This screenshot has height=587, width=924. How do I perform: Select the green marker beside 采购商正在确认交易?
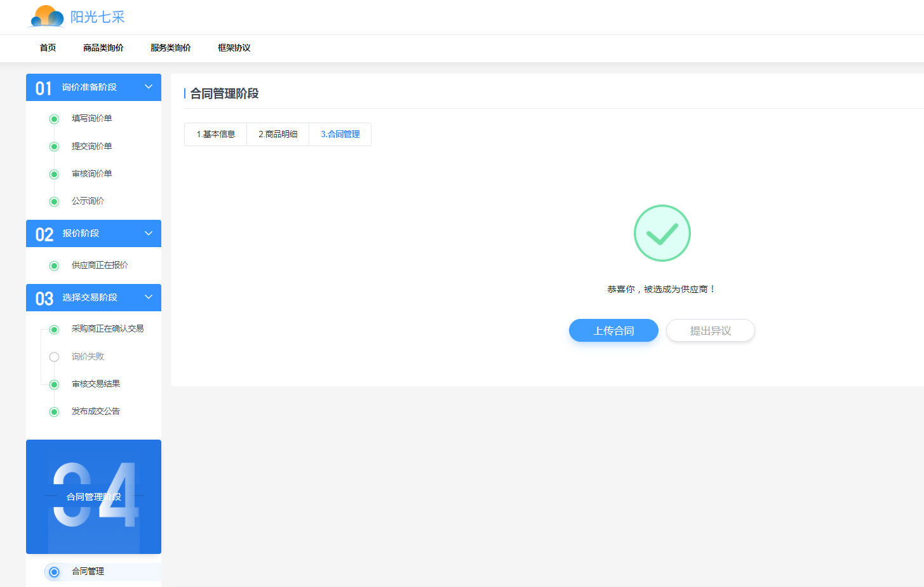[x=54, y=329]
